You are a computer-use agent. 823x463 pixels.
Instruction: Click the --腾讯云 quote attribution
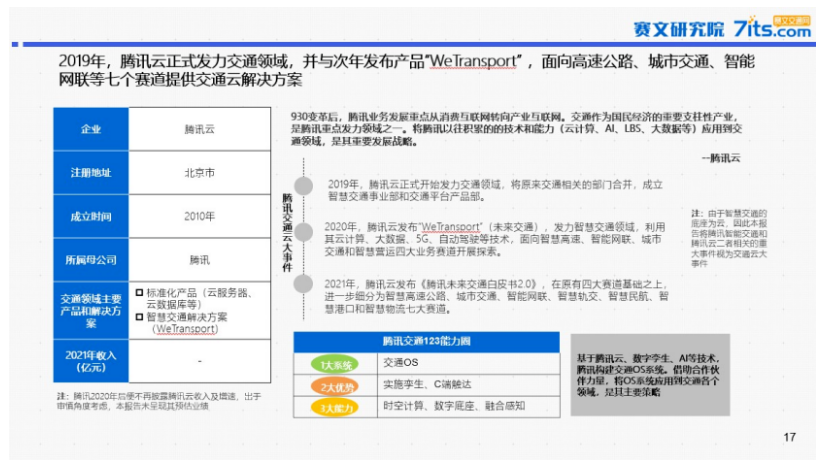(721, 158)
